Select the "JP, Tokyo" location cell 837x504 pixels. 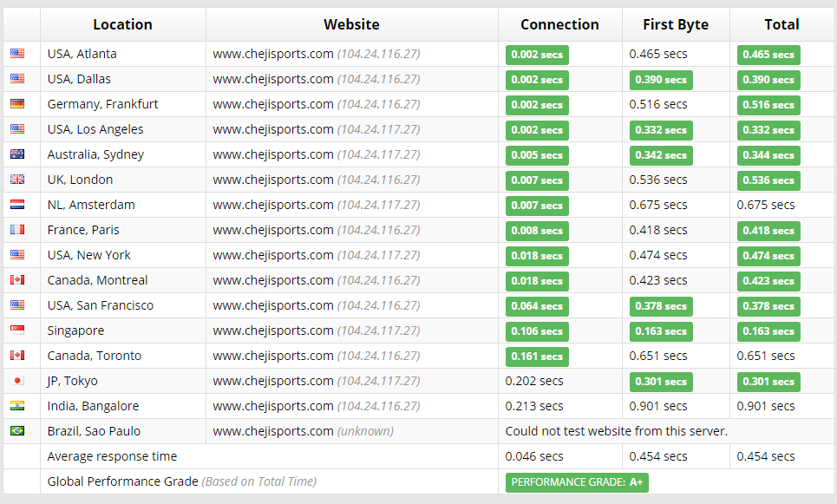(123, 381)
